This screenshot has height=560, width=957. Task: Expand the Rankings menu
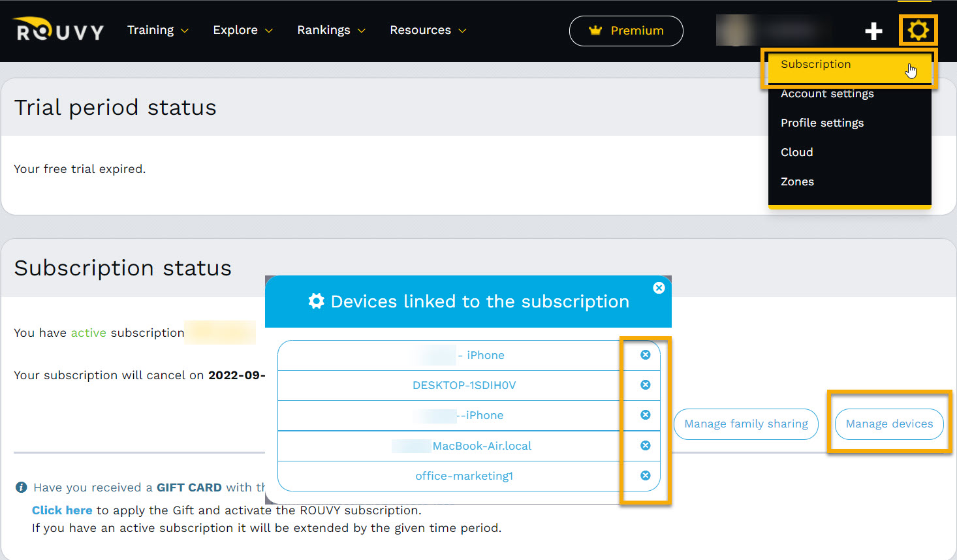click(x=331, y=30)
